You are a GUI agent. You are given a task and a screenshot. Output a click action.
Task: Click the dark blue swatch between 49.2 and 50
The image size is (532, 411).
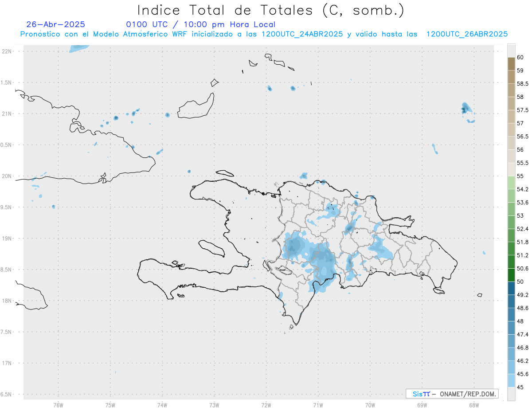(511, 288)
